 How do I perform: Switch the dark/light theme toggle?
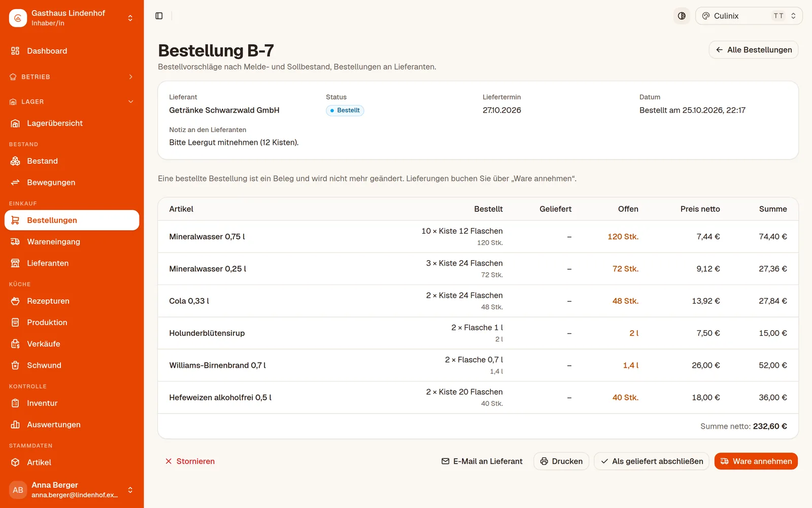(682, 16)
